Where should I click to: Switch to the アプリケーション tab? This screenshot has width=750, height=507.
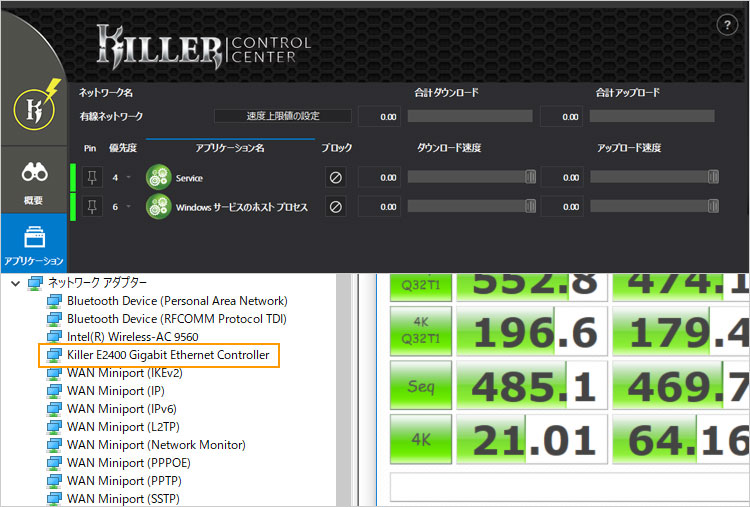(33, 244)
